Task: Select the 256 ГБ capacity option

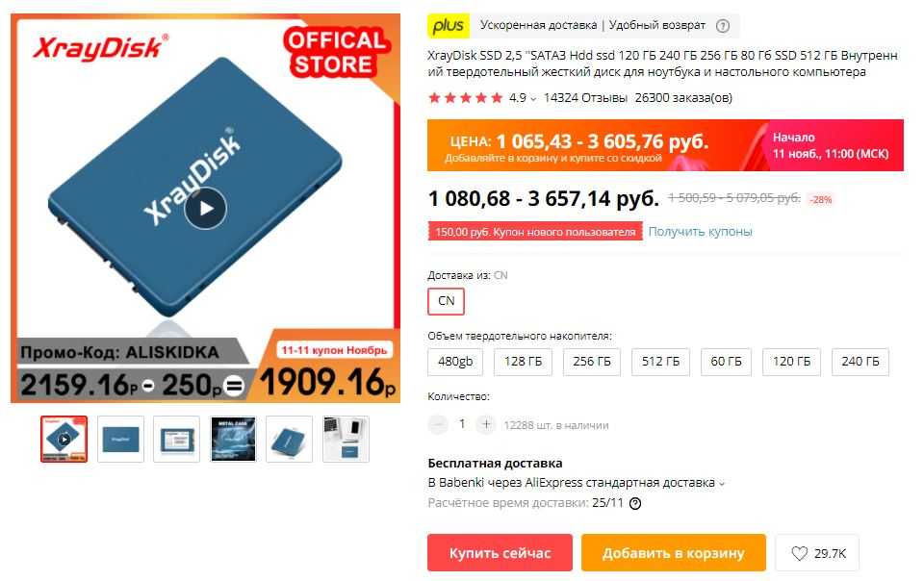Action: pos(592,362)
